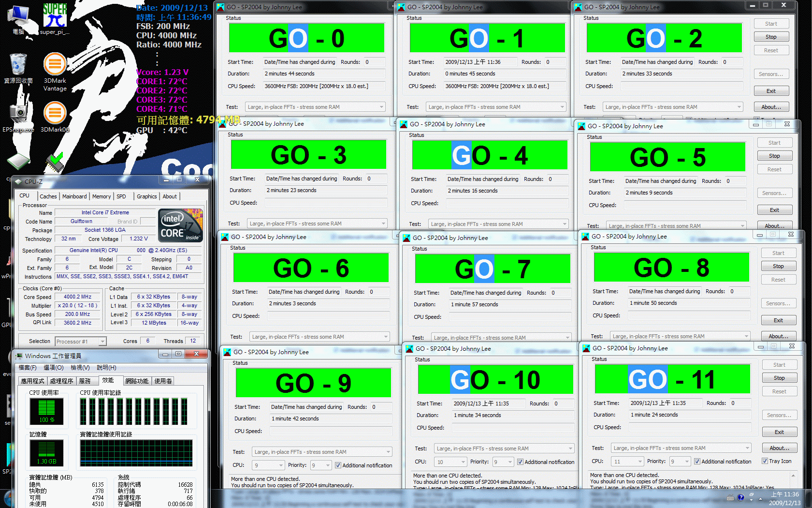The width and height of the screenshot is (812, 508).
Task: Open the Priority dropdown in GO-9 window
Action: (321, 465)
